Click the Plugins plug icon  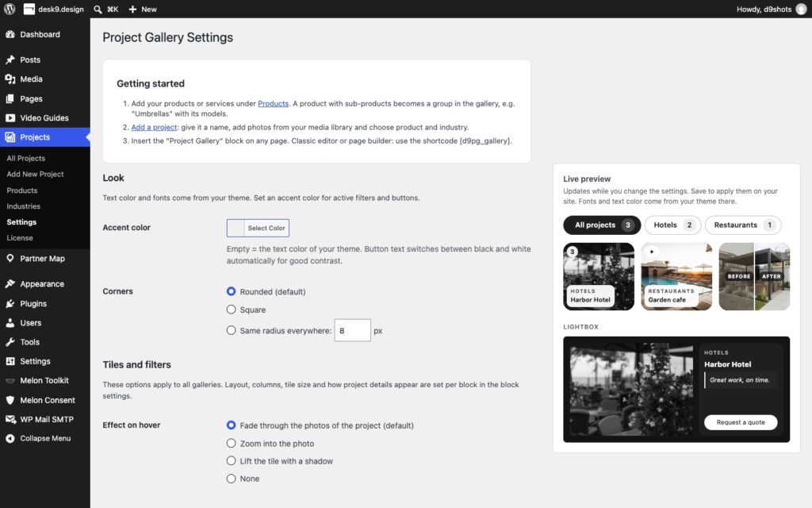(10, 303)
